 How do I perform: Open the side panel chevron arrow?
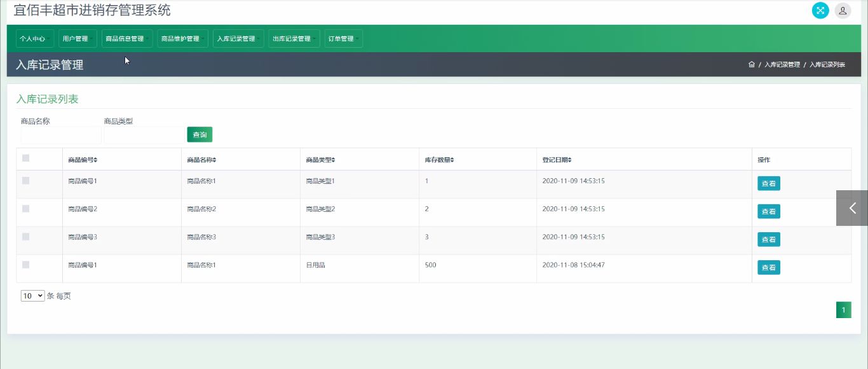tap(852, 208)
